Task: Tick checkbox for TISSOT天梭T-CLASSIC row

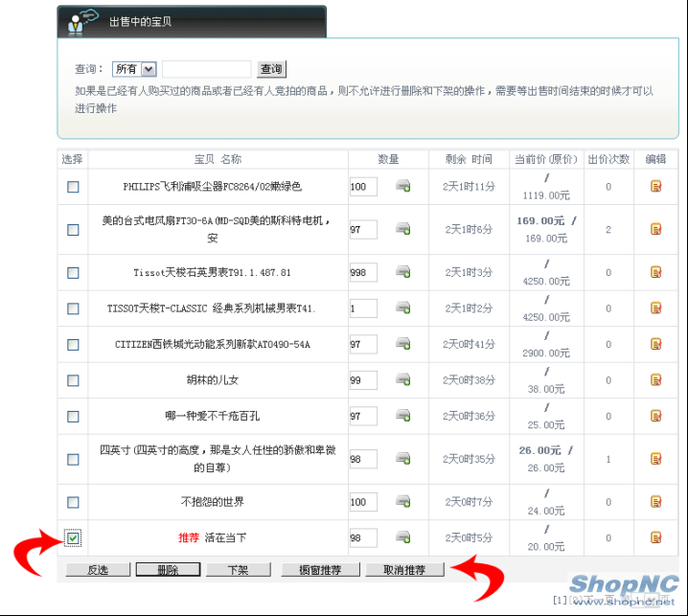Action: point(73,308)
